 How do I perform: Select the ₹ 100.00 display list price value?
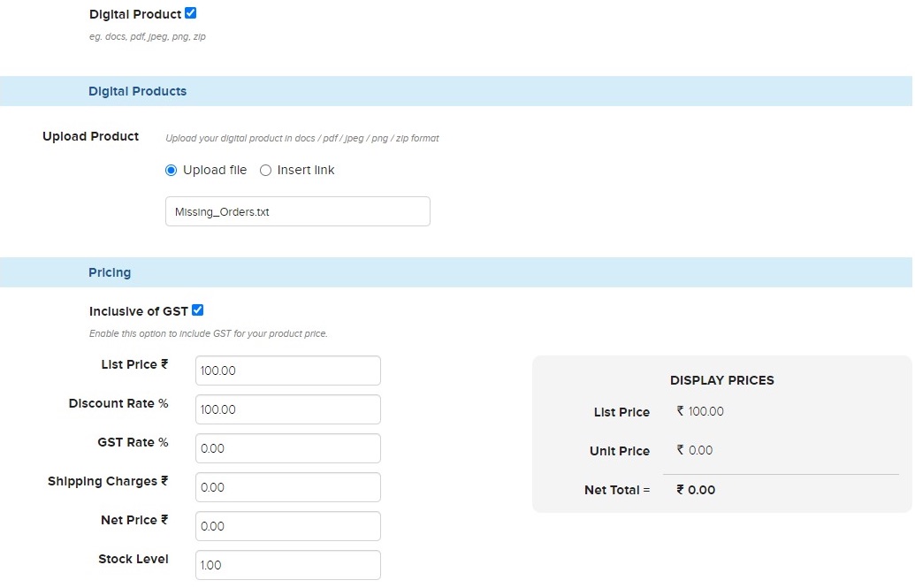tap(700, 411)
